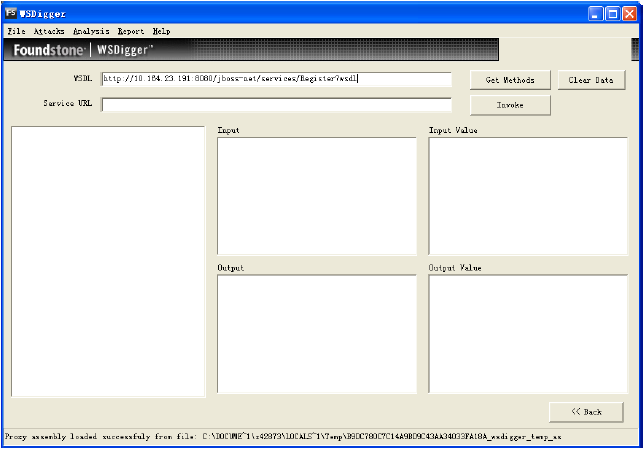Click inside the Input list box

click(317, 196)
